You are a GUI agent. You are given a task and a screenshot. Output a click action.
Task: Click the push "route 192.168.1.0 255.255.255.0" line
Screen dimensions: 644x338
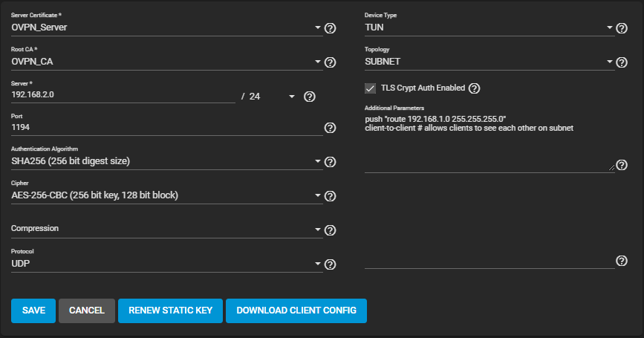tap(435, 119)
